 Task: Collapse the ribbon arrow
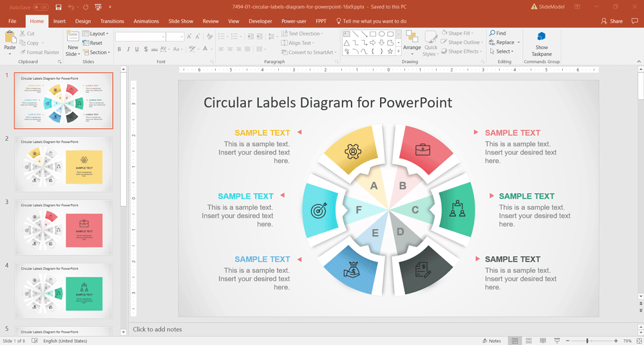click(x=639, y=62)
